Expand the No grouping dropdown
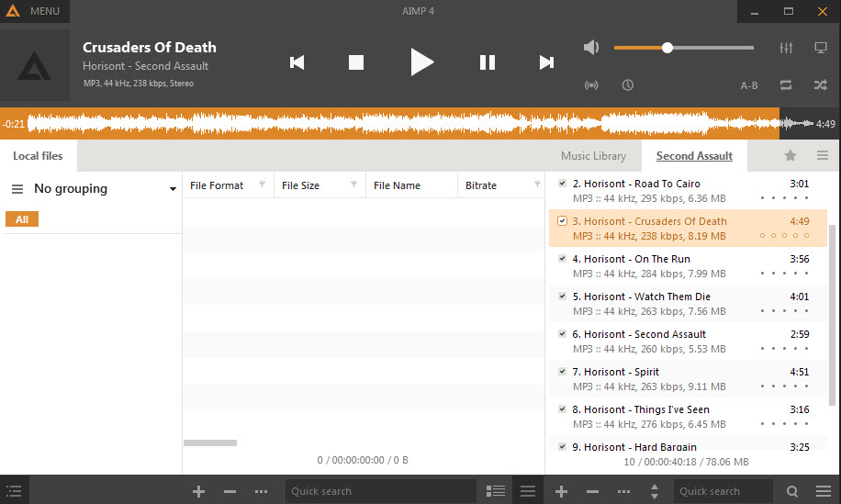 point(173,189)
